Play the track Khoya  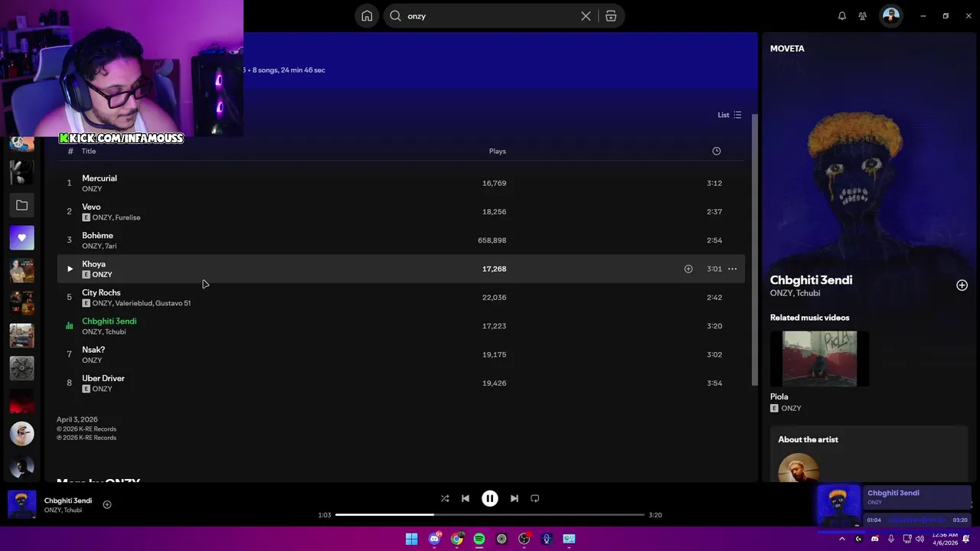coord(70,269)
